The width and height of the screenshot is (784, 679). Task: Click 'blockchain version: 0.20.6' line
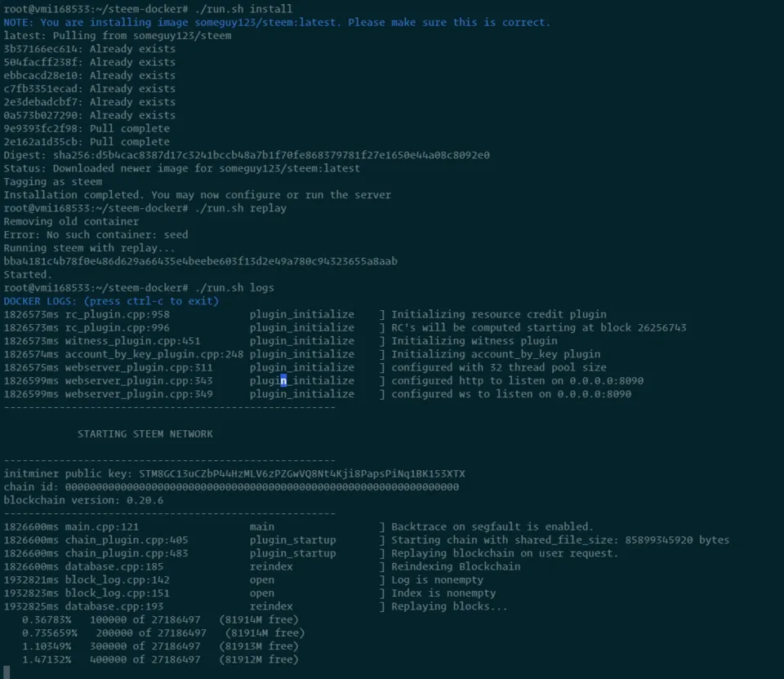(x=83, y=500)
